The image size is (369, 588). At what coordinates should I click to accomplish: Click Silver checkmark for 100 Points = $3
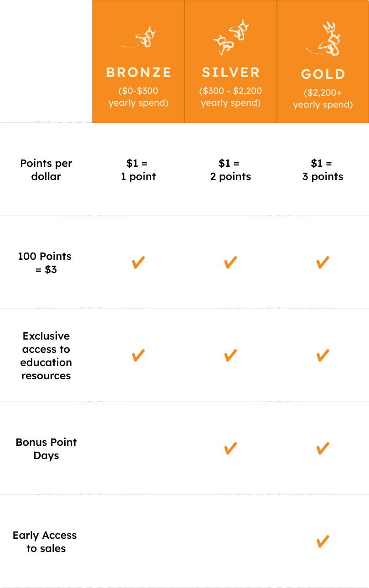coord(231,263)
